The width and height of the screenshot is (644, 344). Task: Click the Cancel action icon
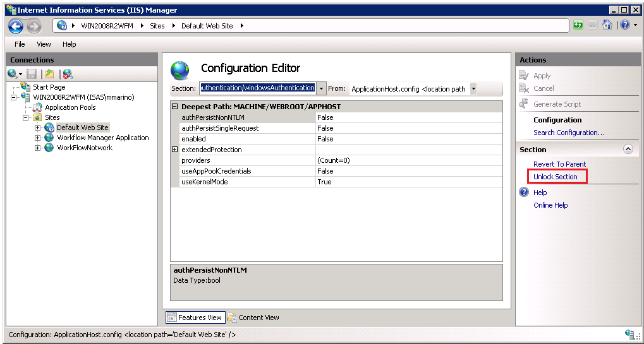pyautogui.click(x=524, y=88)
